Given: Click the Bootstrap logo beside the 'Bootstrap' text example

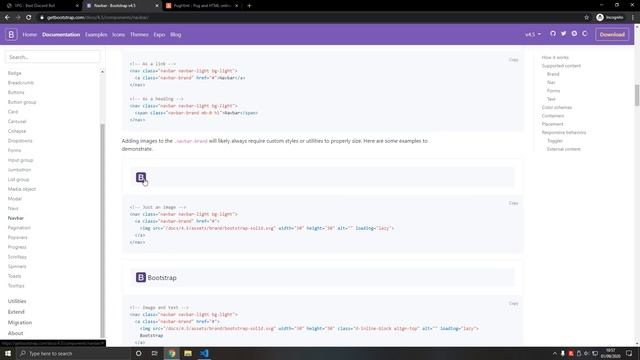Looking at the screenshot, I should (141, 278).
